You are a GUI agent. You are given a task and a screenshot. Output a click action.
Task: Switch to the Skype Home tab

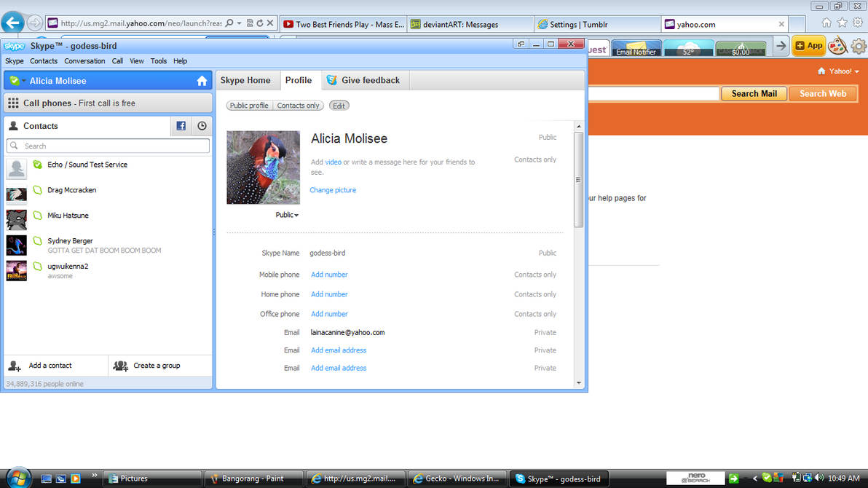coord(246,80)
